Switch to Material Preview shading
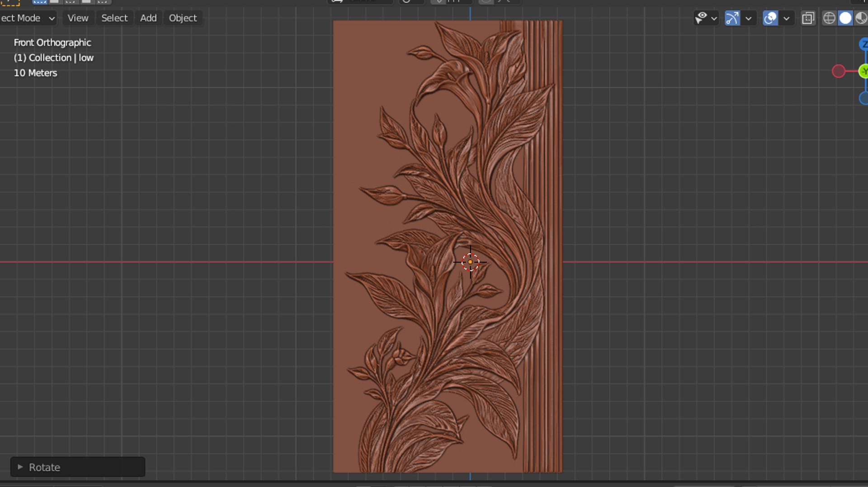The image size is (868, 487). tap(861, 18)
